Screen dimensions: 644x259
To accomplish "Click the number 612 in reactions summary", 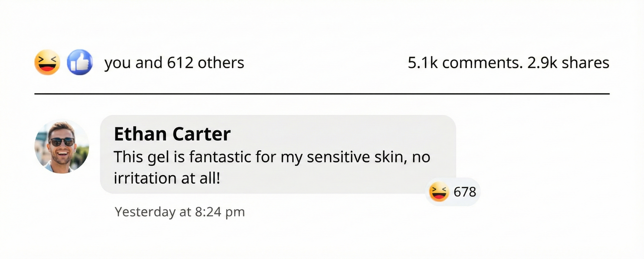I will point(180,63).
